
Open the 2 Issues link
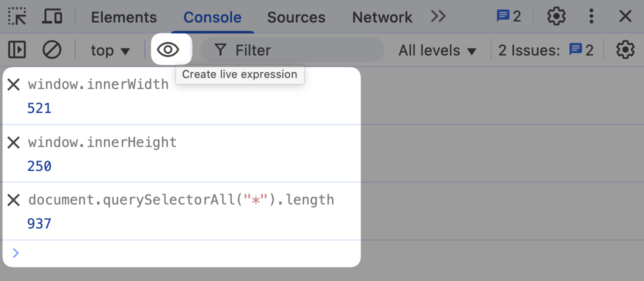click(x=546, y=50)
